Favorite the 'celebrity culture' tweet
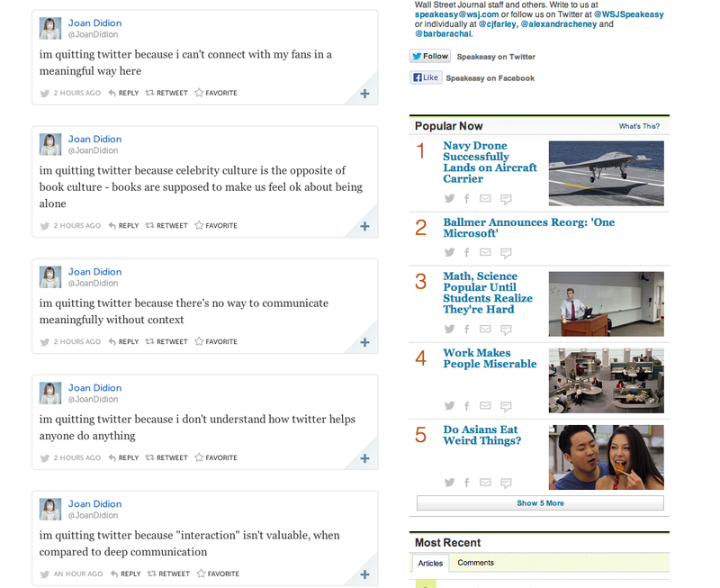This screenshot has height=588, width=720. [216, 225]
